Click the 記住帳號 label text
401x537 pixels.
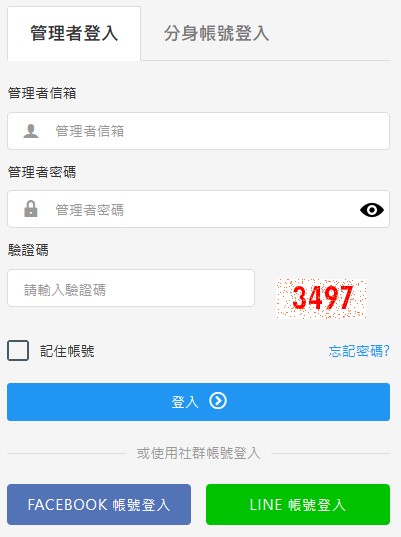(x=67, y=351)
